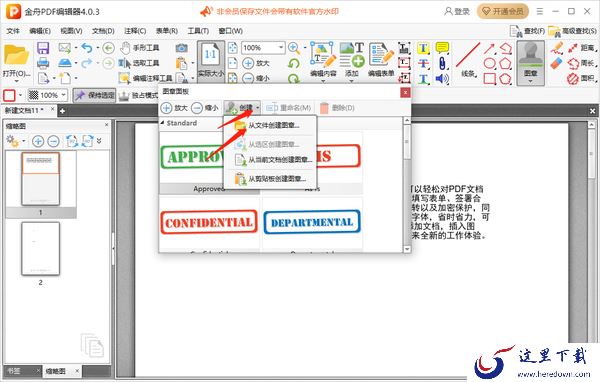
Task: Select the 选取工具 selection tool
Action: coord(139,63)
